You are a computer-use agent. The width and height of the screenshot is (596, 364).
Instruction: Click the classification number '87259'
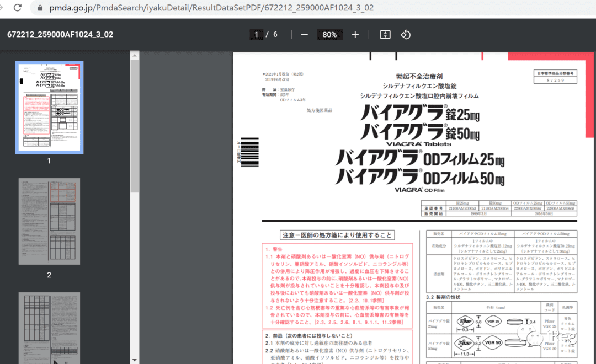coord(555,80)
